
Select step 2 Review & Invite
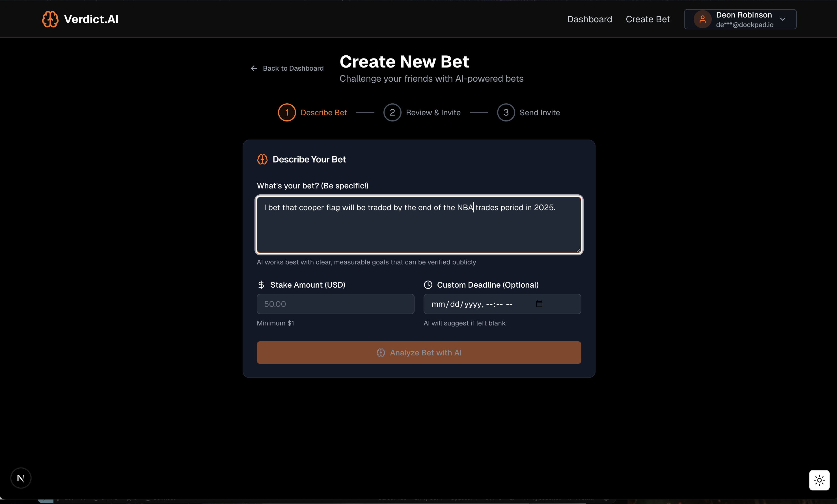click(x=392, y=112)
